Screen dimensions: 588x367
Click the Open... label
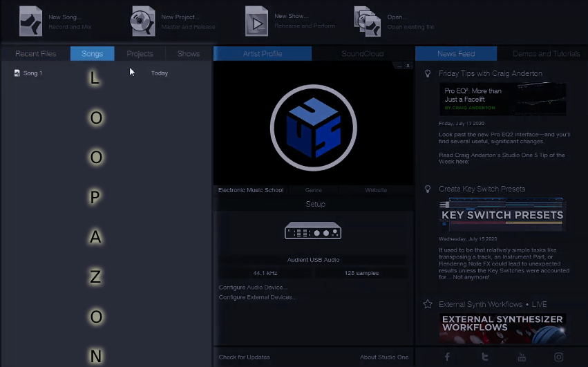click(x=397, y=17)
